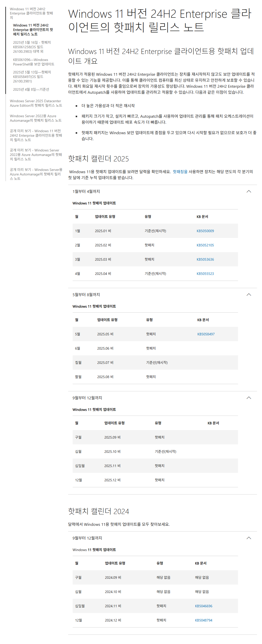The image size is (262, 644).
Task: Open 공개 미리 보기 Windows 11 버전 24H2 Enterprise
Action: [x=36, y=135]
